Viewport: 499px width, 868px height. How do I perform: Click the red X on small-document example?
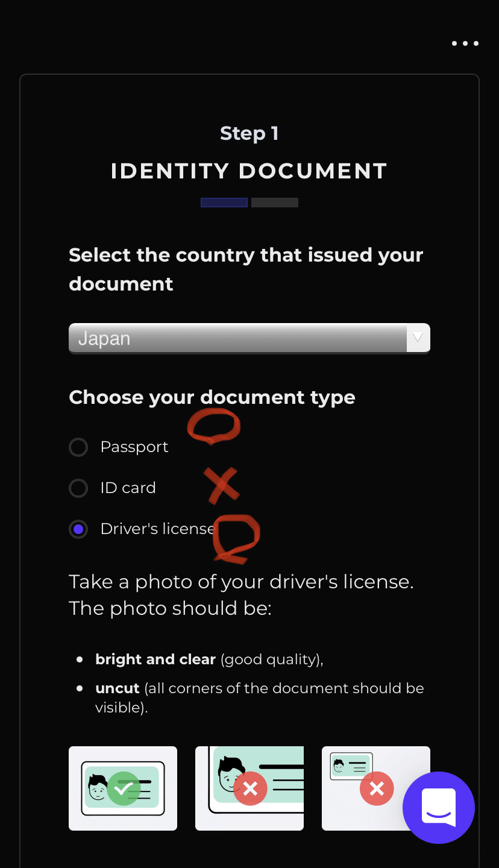[x=377, y=788]
